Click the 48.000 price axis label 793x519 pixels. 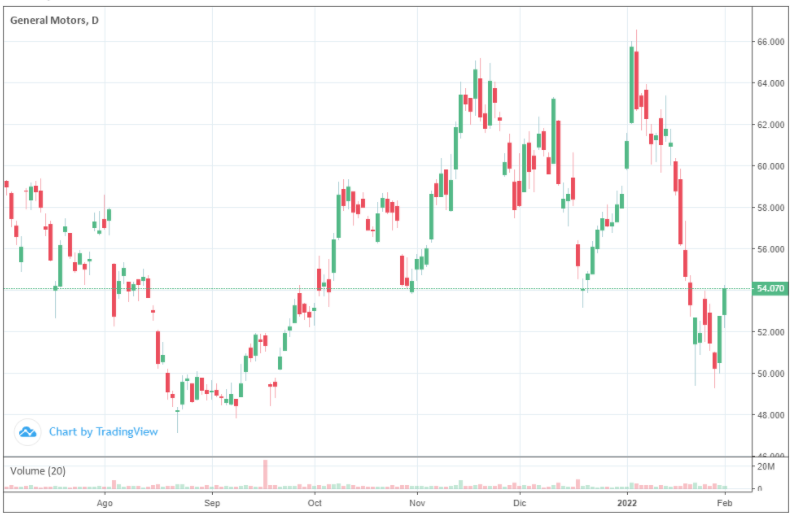tap(770, 415)
